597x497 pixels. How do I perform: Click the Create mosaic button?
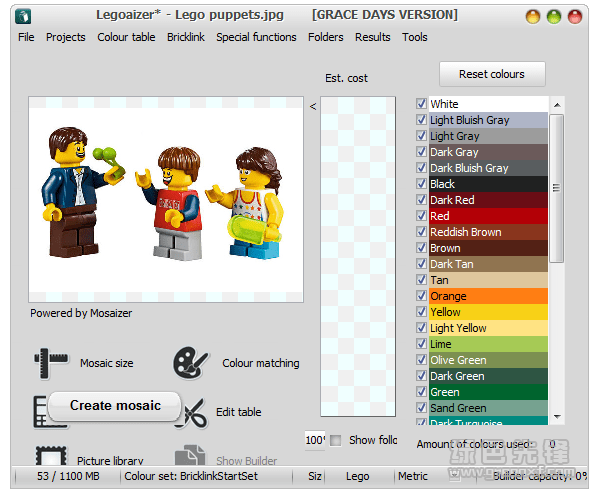coord(115,406)
